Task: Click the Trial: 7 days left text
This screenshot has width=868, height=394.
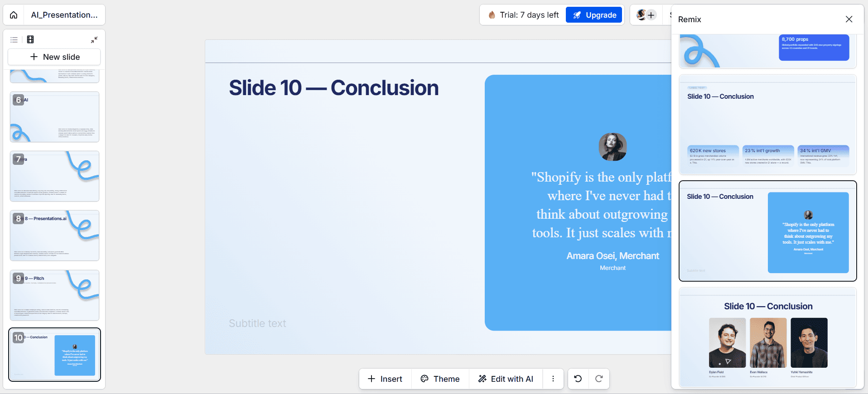Action: (x=529, y=15)
